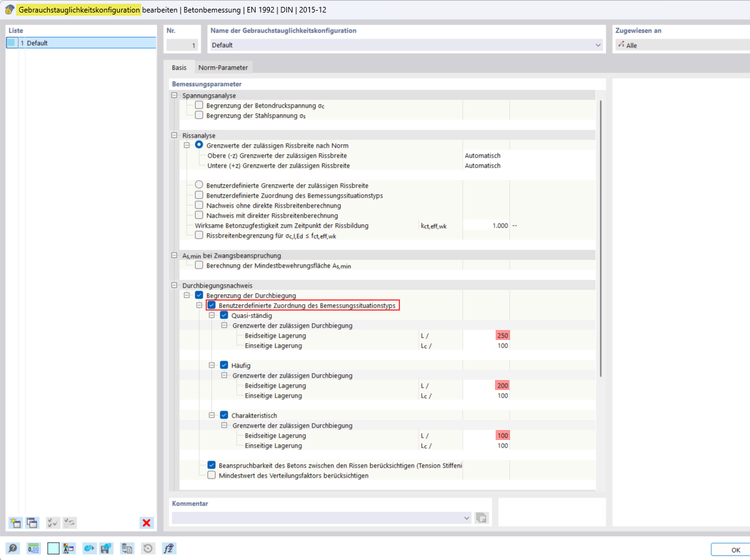The image size is (750, 560).
Task: Enable Rissbreitenbegrenzung für σc,I,Ed checkbox
Action: click(x=199, y=235)
